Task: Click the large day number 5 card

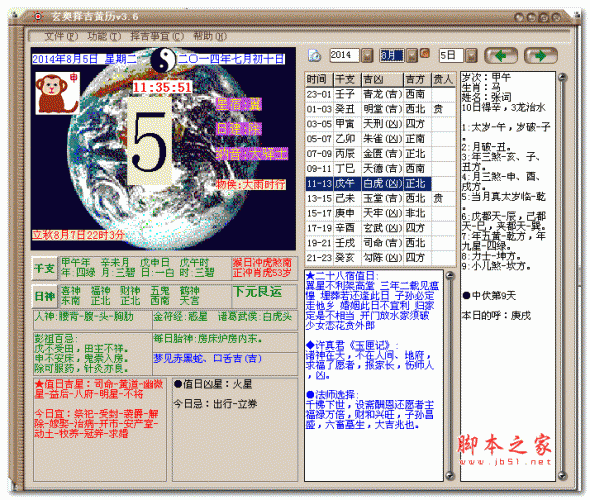Action: tap(149, 141)
